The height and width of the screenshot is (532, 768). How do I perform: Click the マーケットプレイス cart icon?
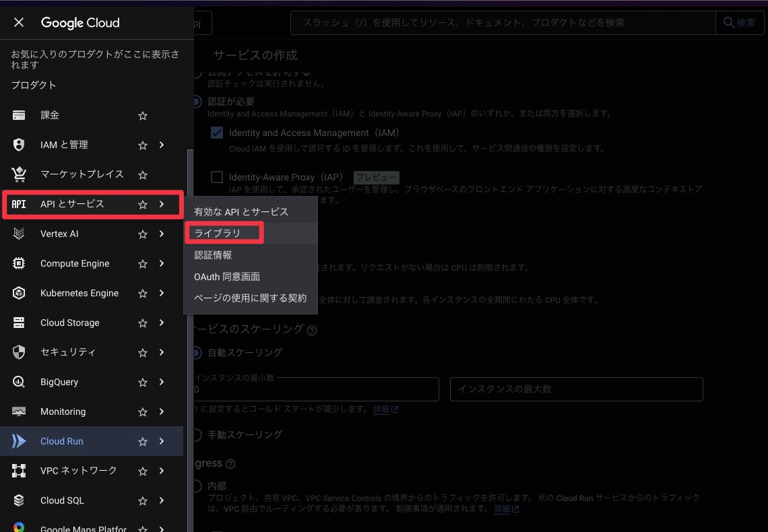click(19, 174)
